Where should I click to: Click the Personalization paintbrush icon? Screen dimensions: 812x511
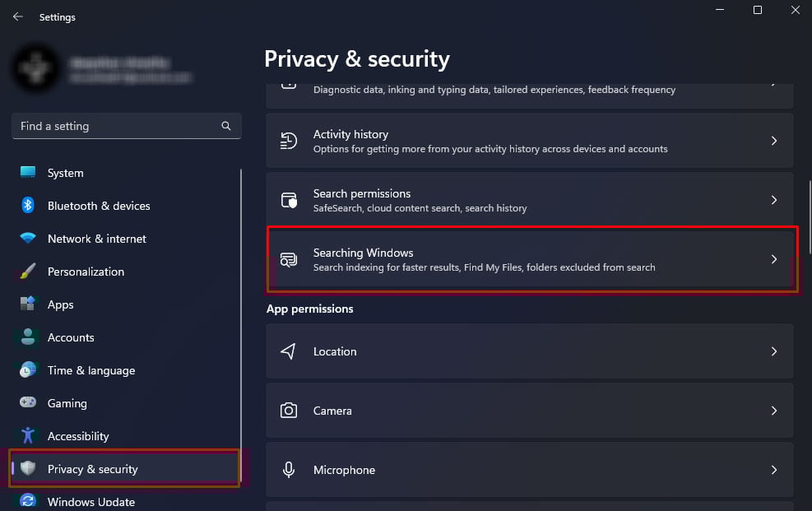click(x=28, y=272)
